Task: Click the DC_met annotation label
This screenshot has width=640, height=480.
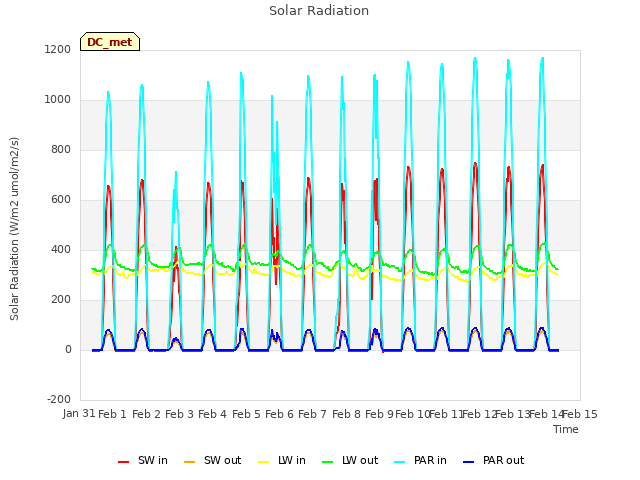Action: point(110,42)
